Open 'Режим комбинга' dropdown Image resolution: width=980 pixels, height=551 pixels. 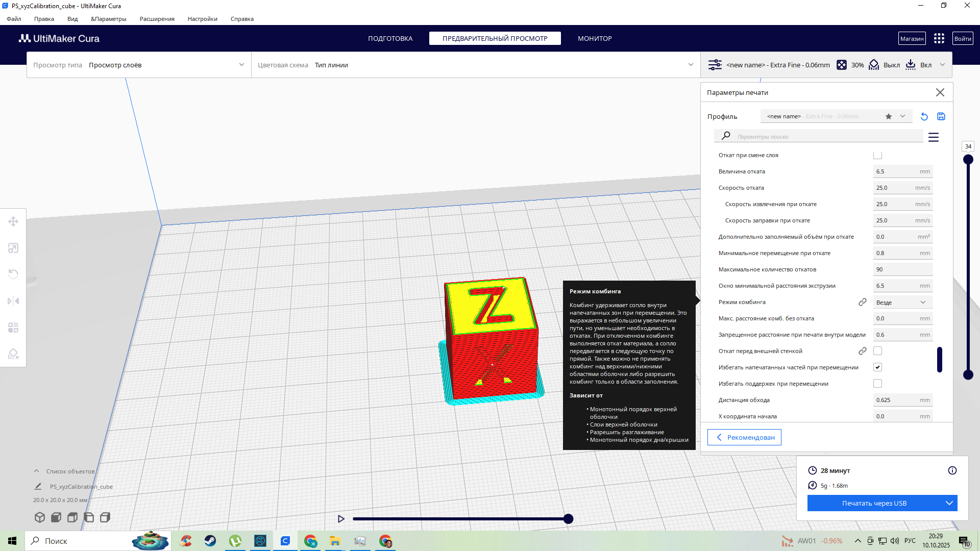click(902, 303)
